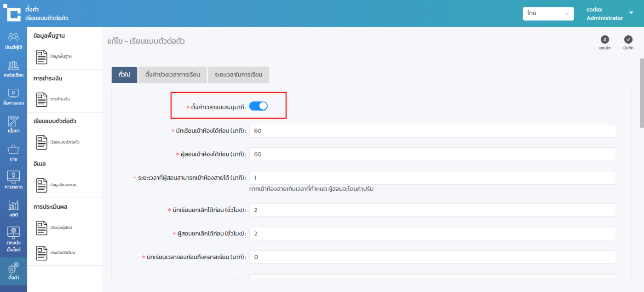644x292 pixels.
Task: Toggle the ตั้งค่าเวลาแบบระบุนาที switch off
Action: 259,106
